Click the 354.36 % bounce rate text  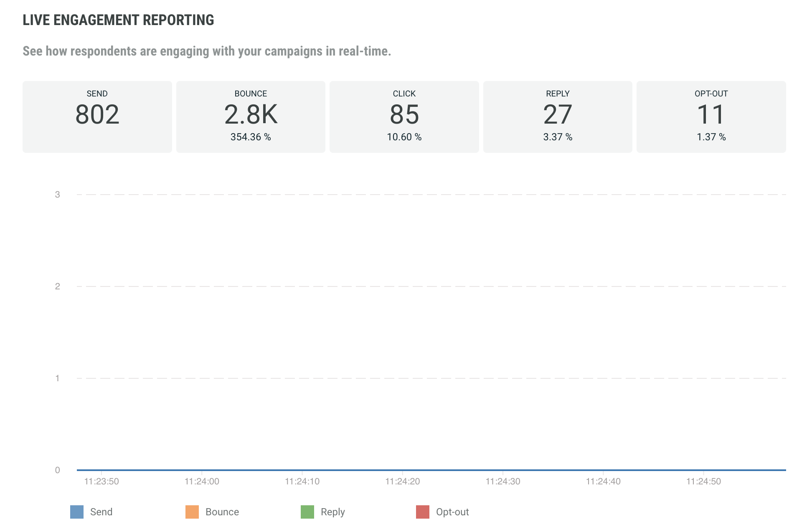[x=251, y=137]
